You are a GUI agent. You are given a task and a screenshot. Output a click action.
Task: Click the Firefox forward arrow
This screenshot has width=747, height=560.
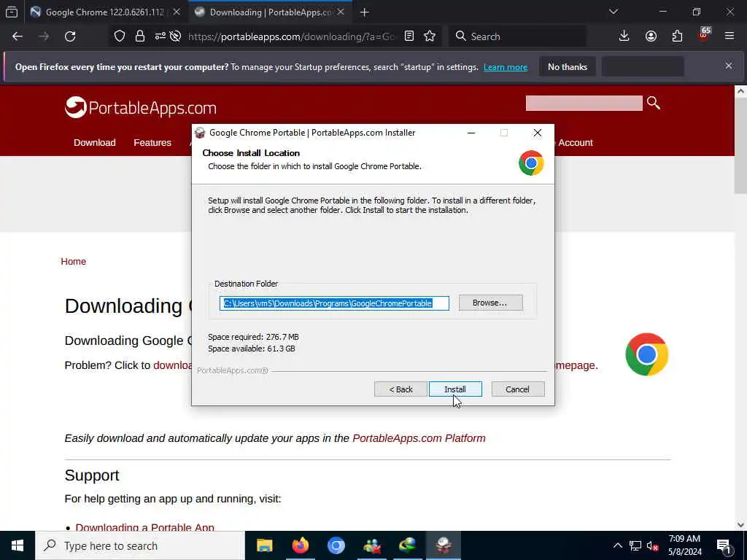click(x=44, y=36)
